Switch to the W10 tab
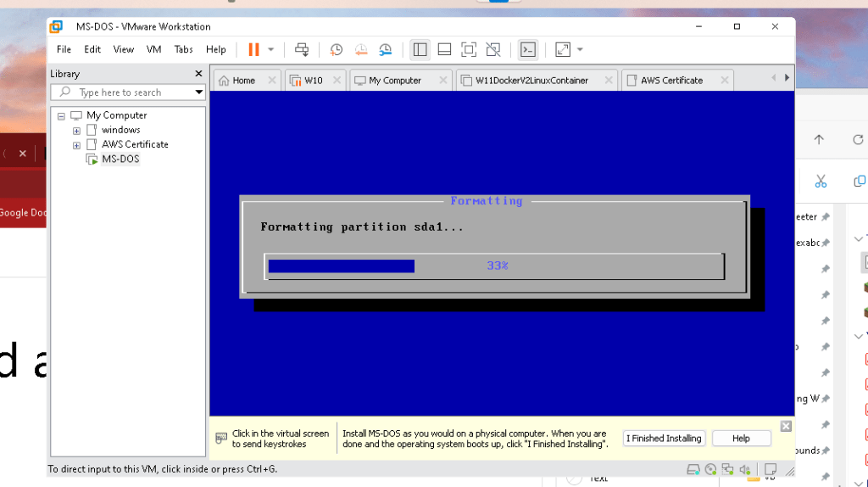 coord(313,81)
